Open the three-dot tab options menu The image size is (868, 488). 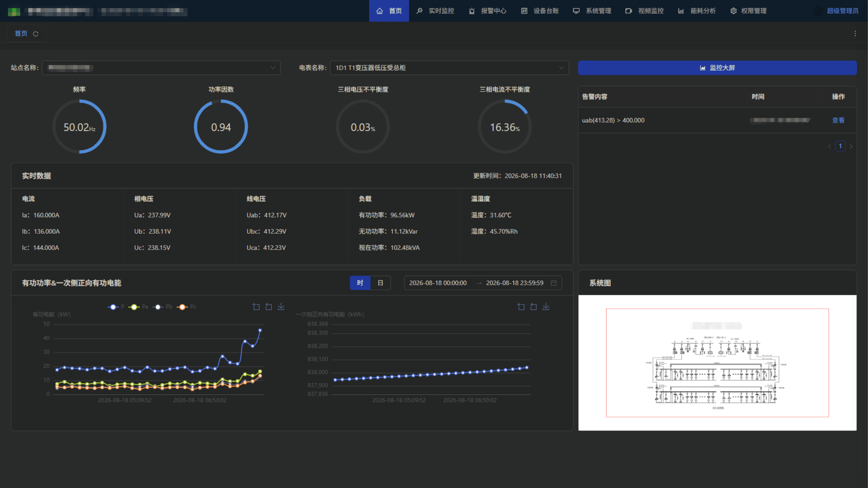(x=855, y=33)
